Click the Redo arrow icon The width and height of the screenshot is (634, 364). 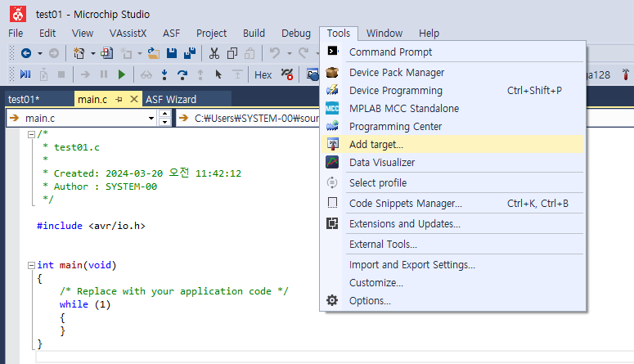click(x=304, y=53)
